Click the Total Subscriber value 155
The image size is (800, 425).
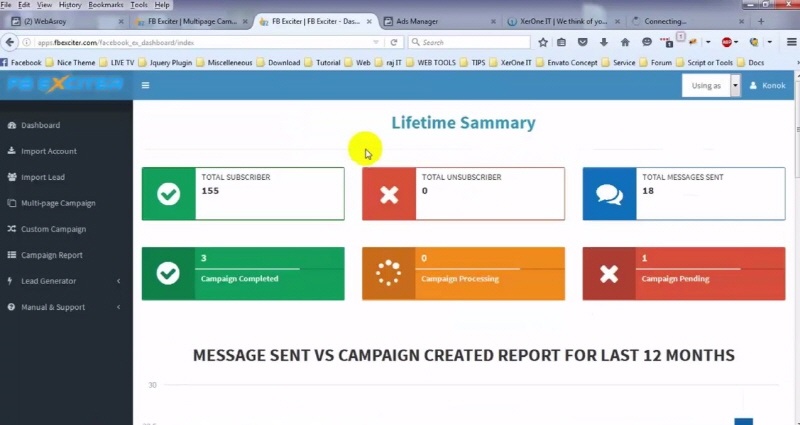pyautogui.click(x=210, y=191)
